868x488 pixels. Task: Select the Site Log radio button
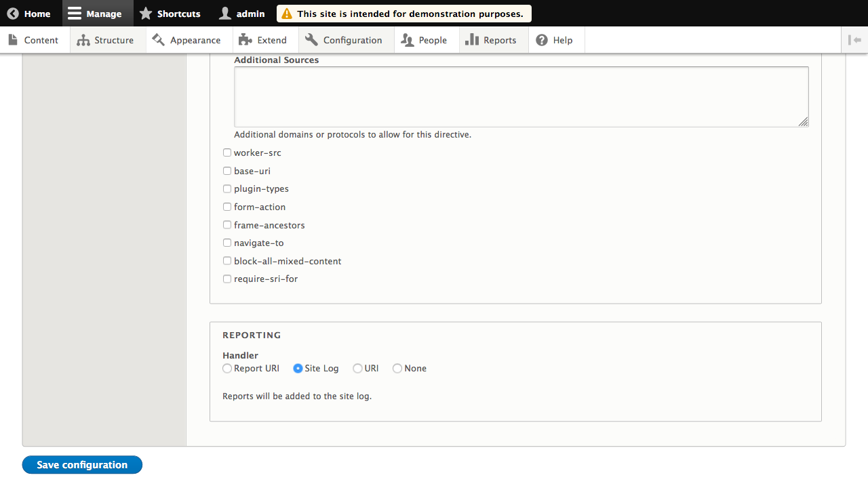(298, 368)
